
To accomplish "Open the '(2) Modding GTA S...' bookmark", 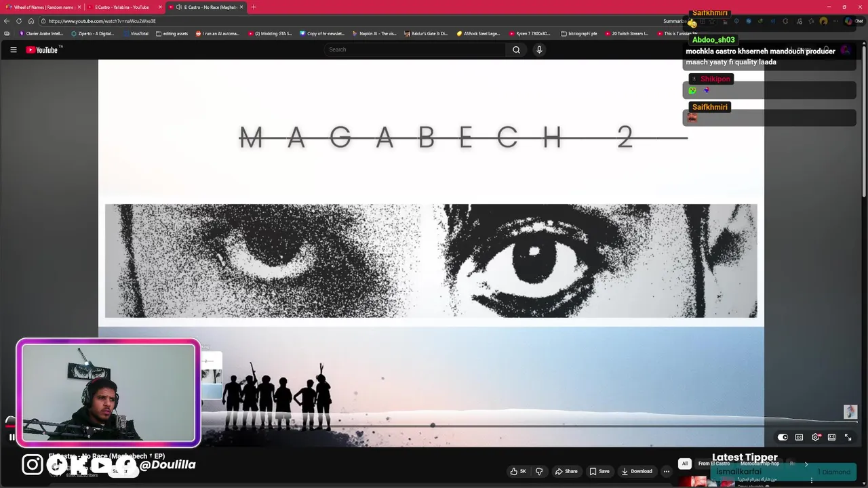I will [x=270, y=33].
